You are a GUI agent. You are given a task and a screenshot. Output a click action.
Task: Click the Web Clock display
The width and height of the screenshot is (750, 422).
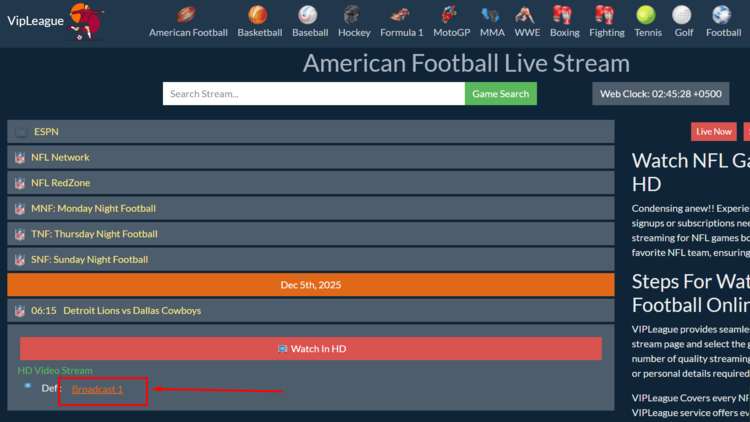pos(661,94)
